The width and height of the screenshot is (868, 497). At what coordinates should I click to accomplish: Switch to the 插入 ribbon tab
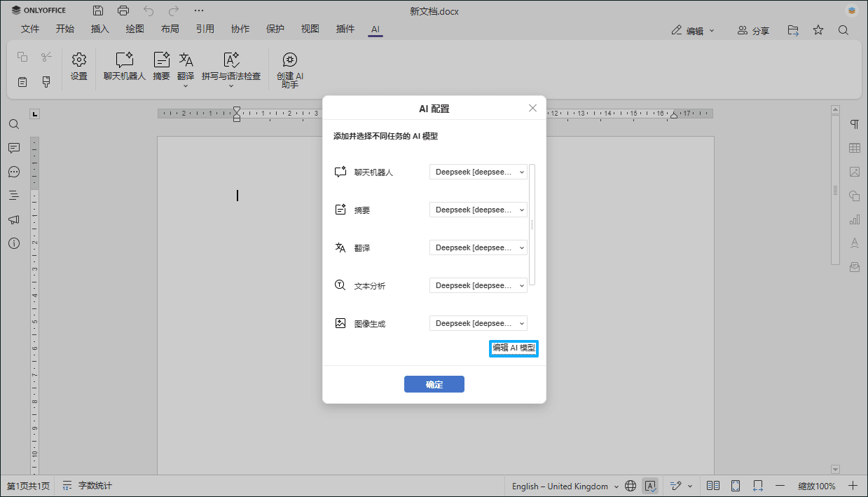click(99, 29)
